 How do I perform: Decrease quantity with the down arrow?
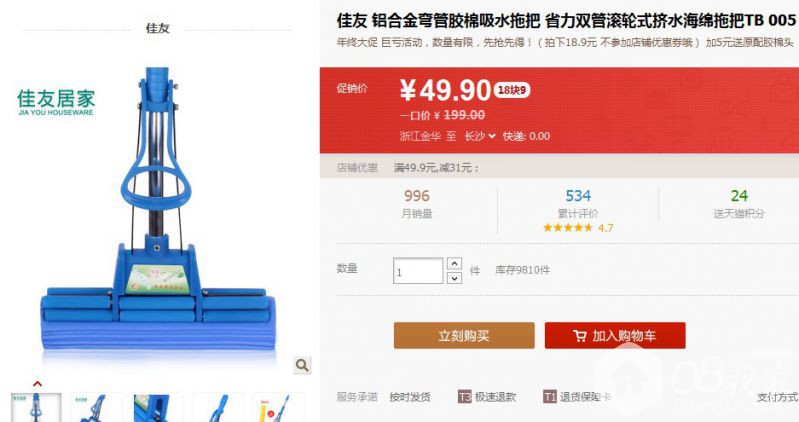pyautogui.click(x=455, y=278)
